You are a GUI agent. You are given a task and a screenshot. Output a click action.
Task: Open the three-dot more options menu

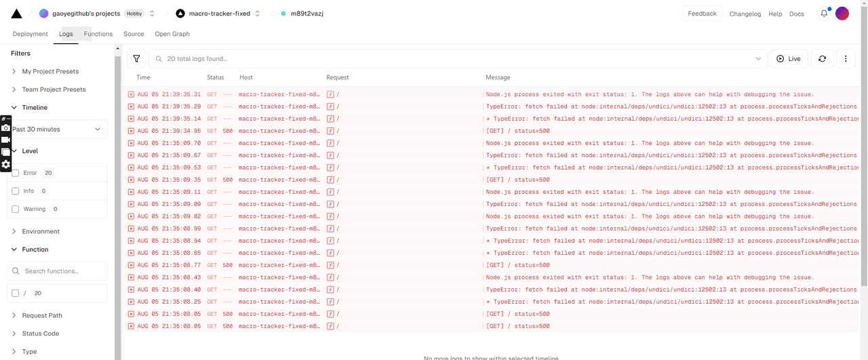point(846,59)
